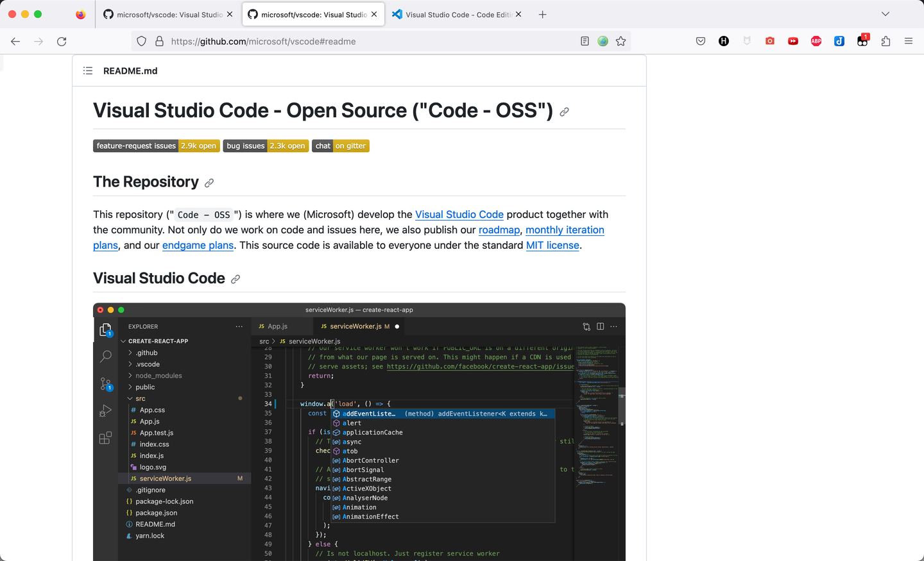Click the Firefox View icon in tab bar
Viewport: 924px width, 561px height.
click(80, 14)
